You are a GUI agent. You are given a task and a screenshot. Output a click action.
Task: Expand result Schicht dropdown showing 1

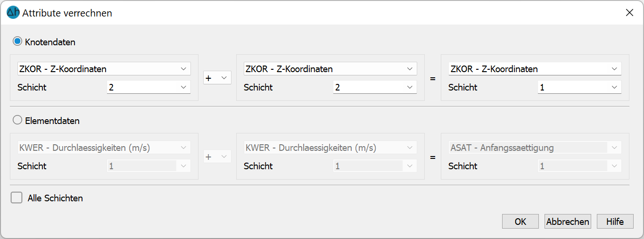point(579,87)
